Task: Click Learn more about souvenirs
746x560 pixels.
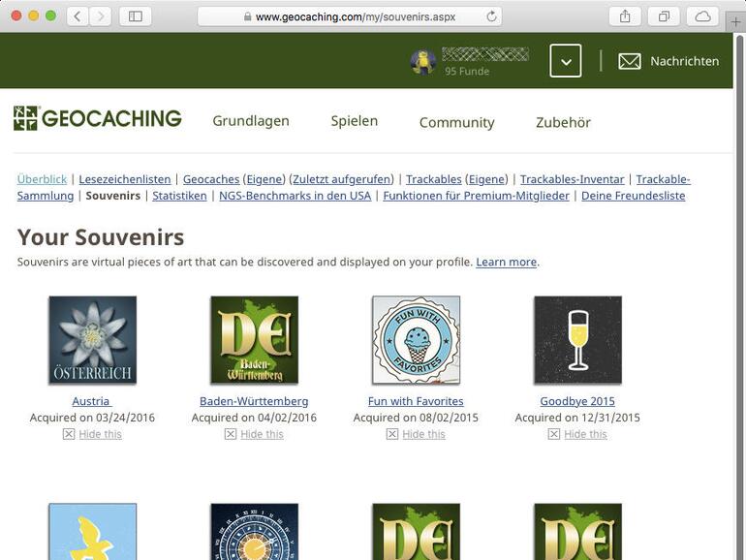Action: coord(506,263)
